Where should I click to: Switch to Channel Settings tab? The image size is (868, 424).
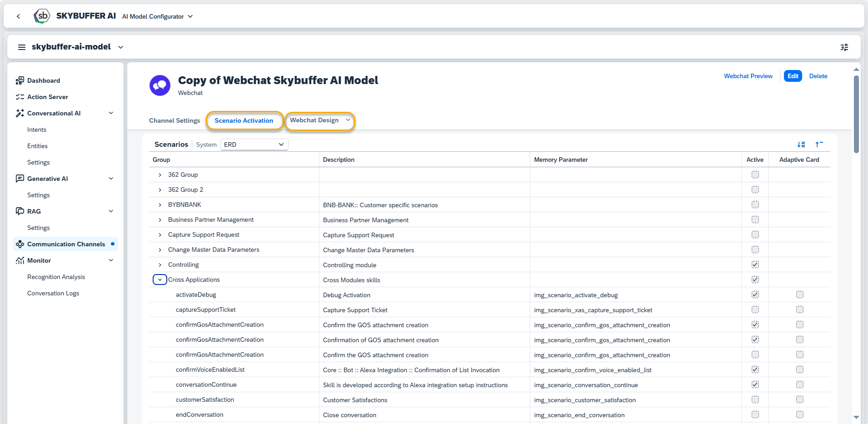(175, 120)
